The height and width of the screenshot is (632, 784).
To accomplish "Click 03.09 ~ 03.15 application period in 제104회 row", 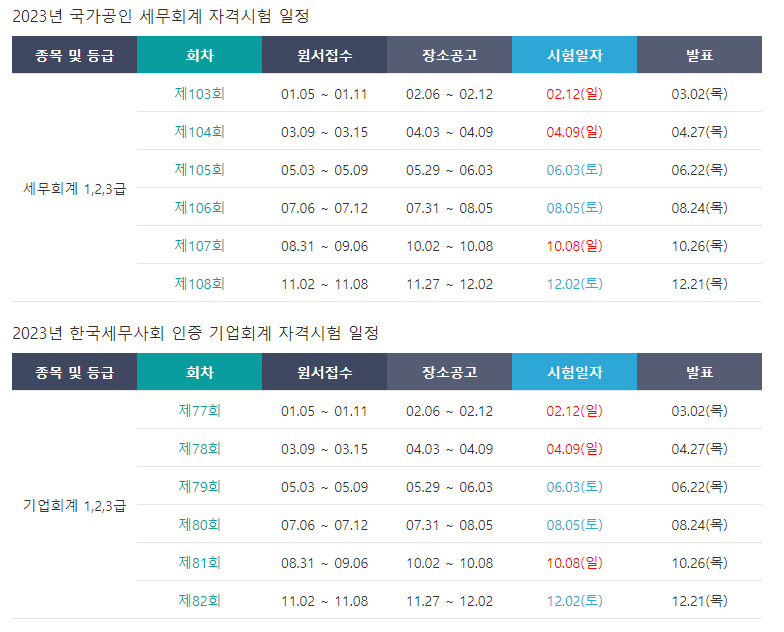I will (x=324, y=132).
